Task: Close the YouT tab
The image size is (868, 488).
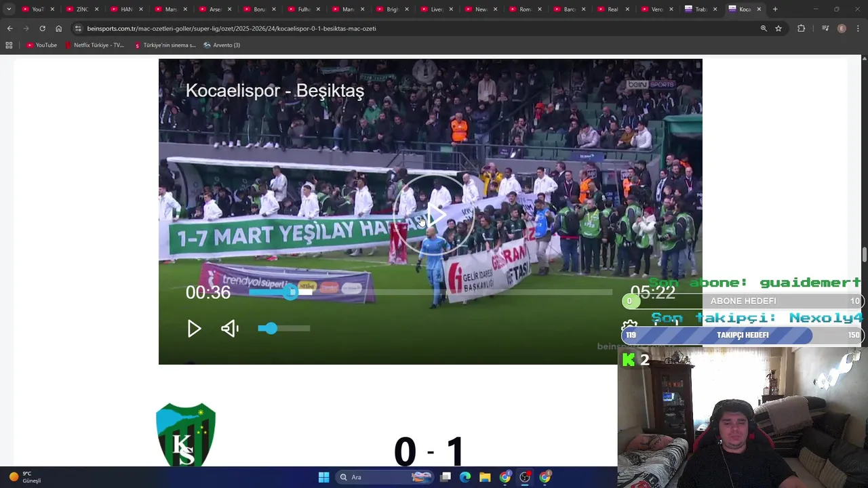Action: point(52,9)
